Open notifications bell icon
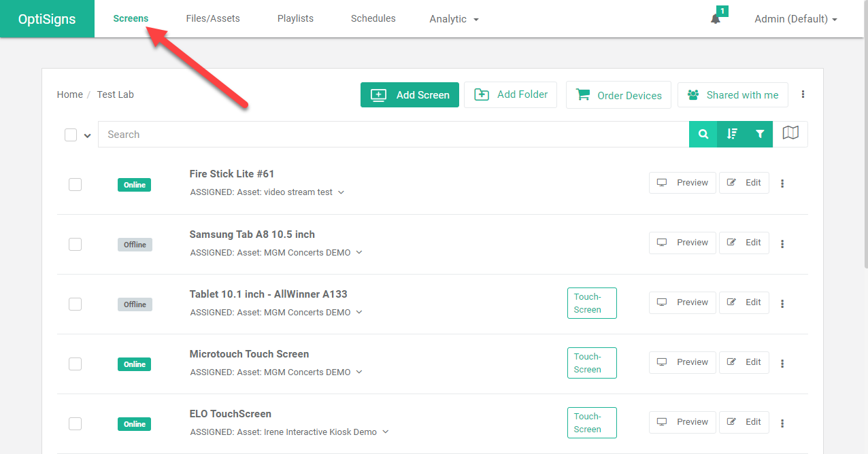 [716, 19]
